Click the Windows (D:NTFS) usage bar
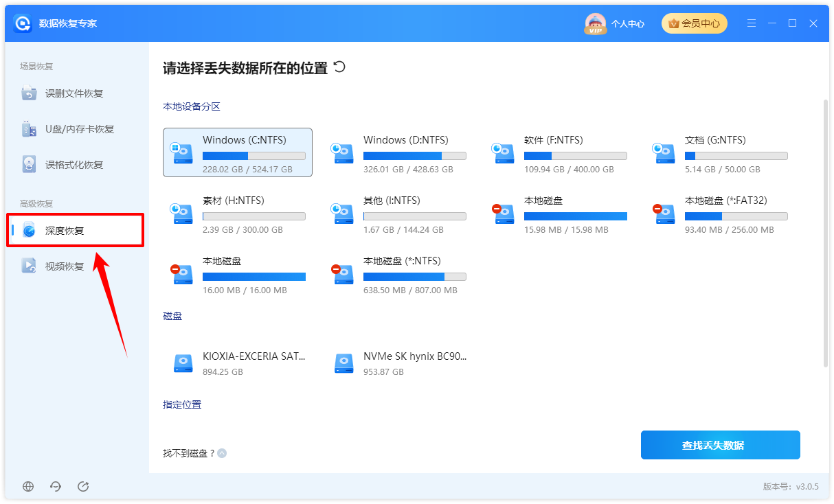Viewport: 834px width, 504px height. (x=415, y=156)
